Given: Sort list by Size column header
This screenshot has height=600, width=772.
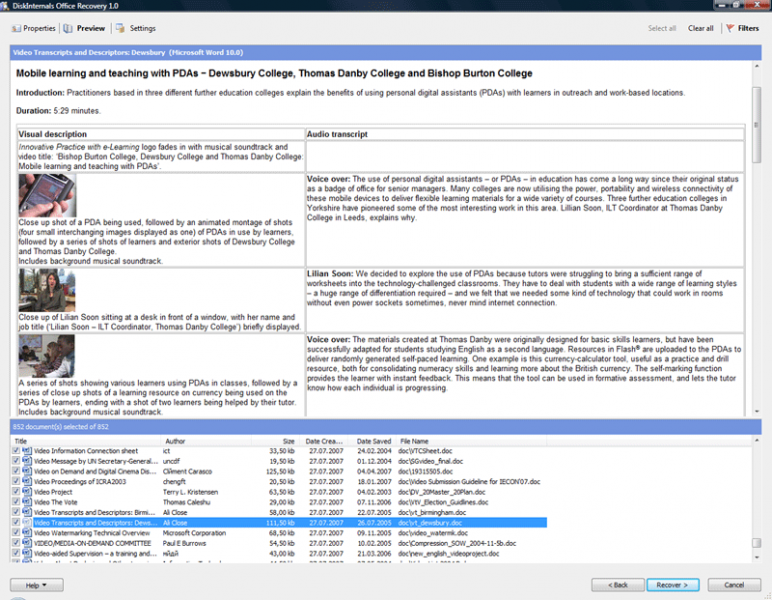Looking at the screenshot, I should pyautogui.click(x=274, y=441).
